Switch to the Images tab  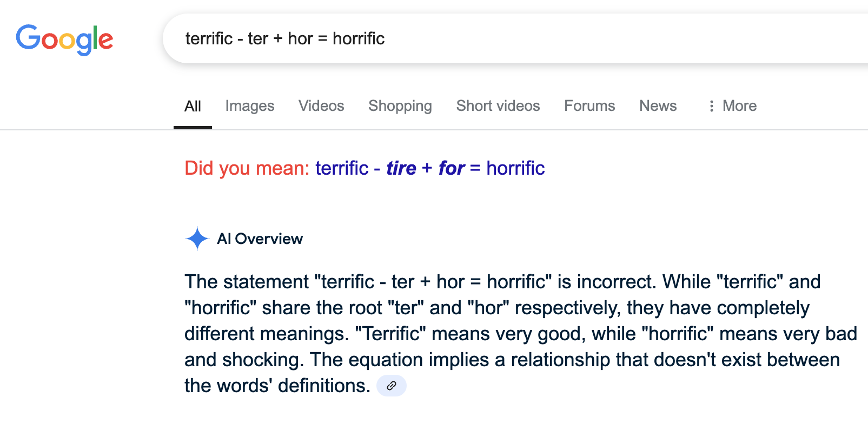tap(250, 106)
